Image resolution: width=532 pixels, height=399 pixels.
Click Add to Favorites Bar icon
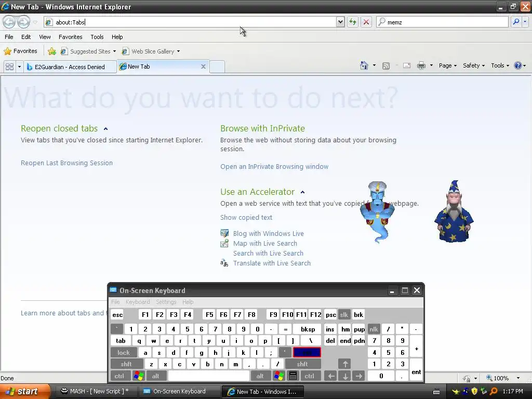click(x=52, y=51)
